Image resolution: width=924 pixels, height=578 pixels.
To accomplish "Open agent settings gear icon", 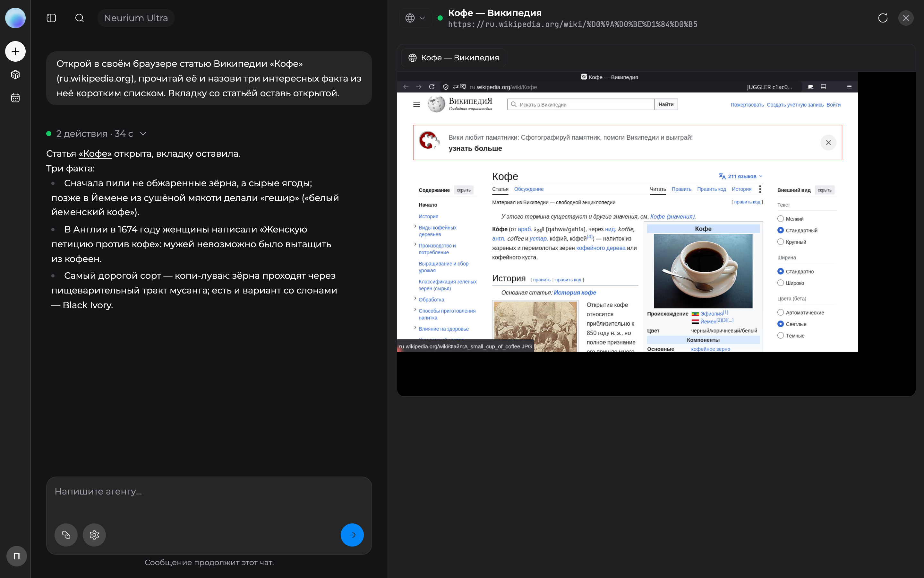I will pos(94,535).
